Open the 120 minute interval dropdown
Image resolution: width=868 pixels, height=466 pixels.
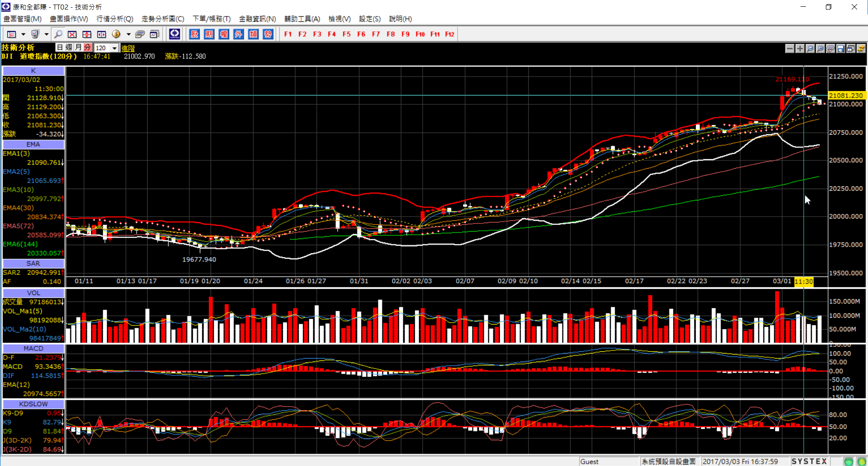coord(115,48)
